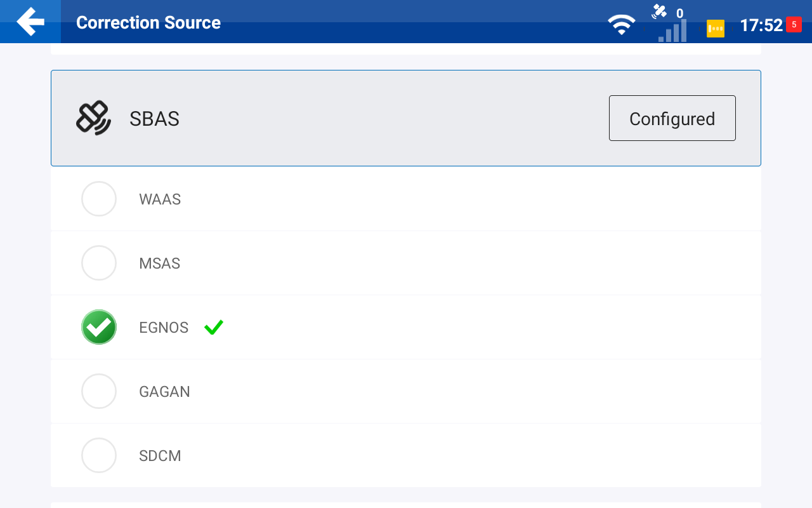
Task: Tap the WAAS list row label
Action: click(160, 199)
